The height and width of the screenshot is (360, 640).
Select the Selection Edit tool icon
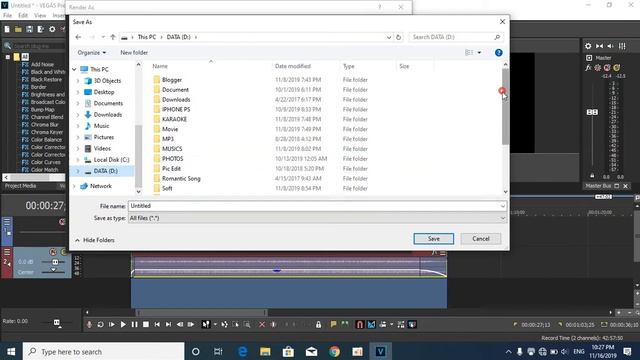236,324
